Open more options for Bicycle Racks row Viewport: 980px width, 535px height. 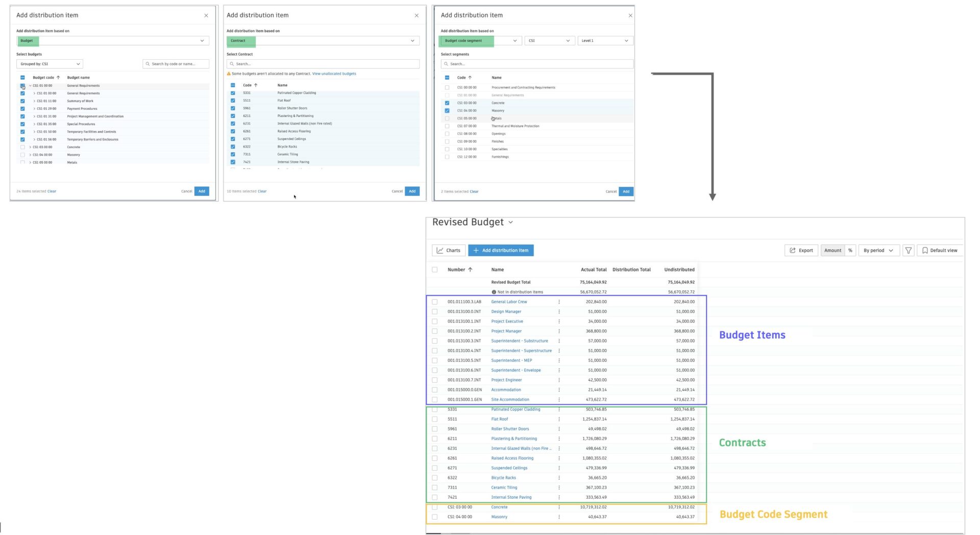559,478
